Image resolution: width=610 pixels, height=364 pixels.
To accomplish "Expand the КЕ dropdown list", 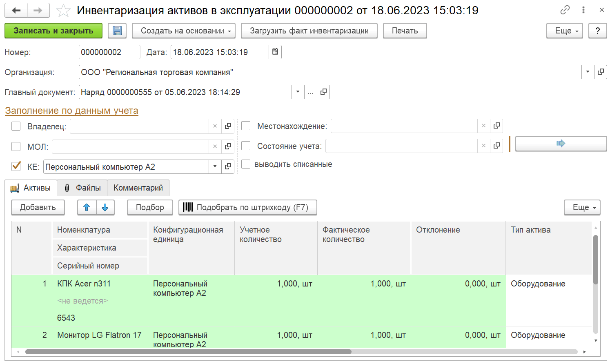I will (215, 166).
